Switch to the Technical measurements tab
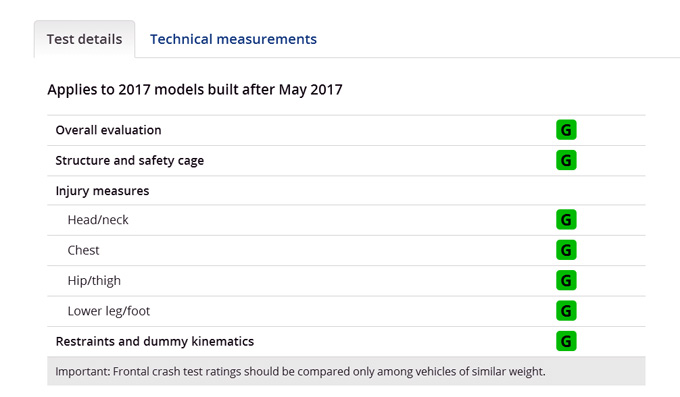Viewport: 680px width, 397px height. [233, 39]
